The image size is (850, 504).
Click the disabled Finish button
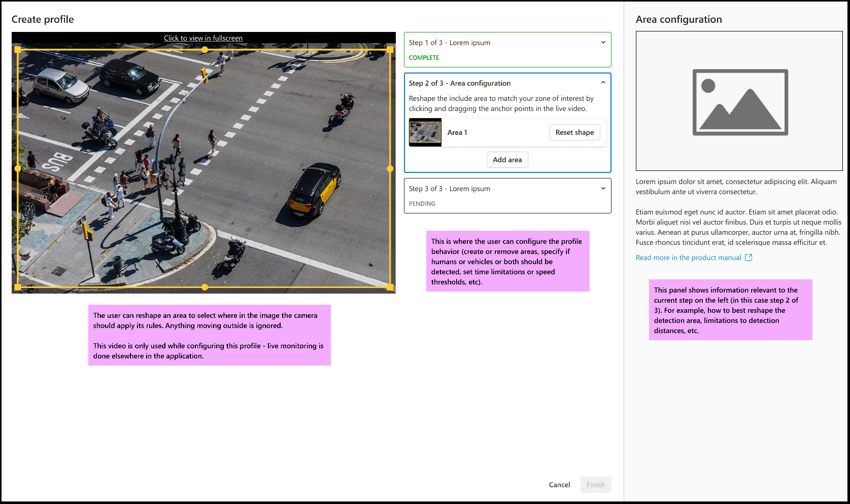click(596, 485)
